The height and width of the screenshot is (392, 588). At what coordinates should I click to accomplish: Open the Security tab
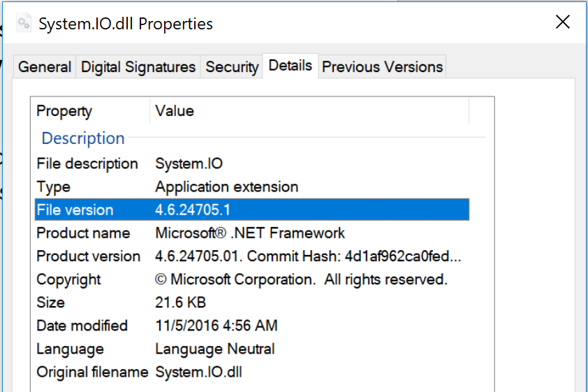pos(232,67)
